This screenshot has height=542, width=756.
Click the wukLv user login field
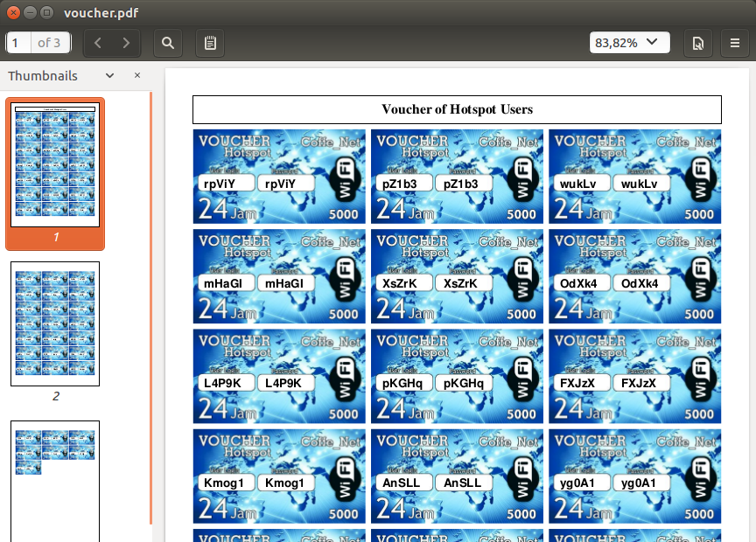pos(582,184)
